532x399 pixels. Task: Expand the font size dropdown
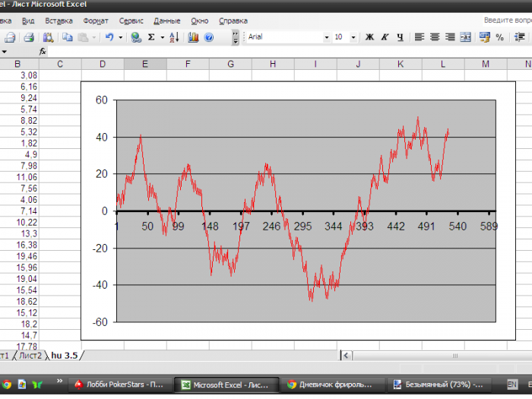coord(354,36)
